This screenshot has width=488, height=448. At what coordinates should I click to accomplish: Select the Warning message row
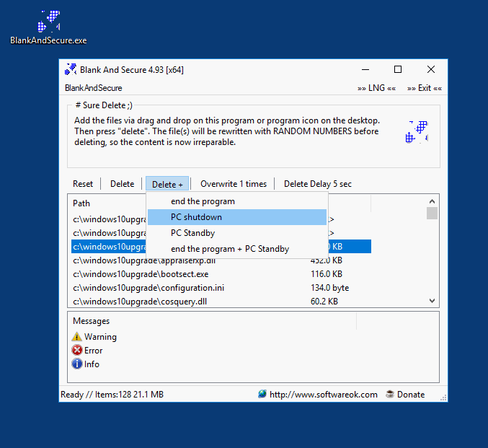point(94,337)
